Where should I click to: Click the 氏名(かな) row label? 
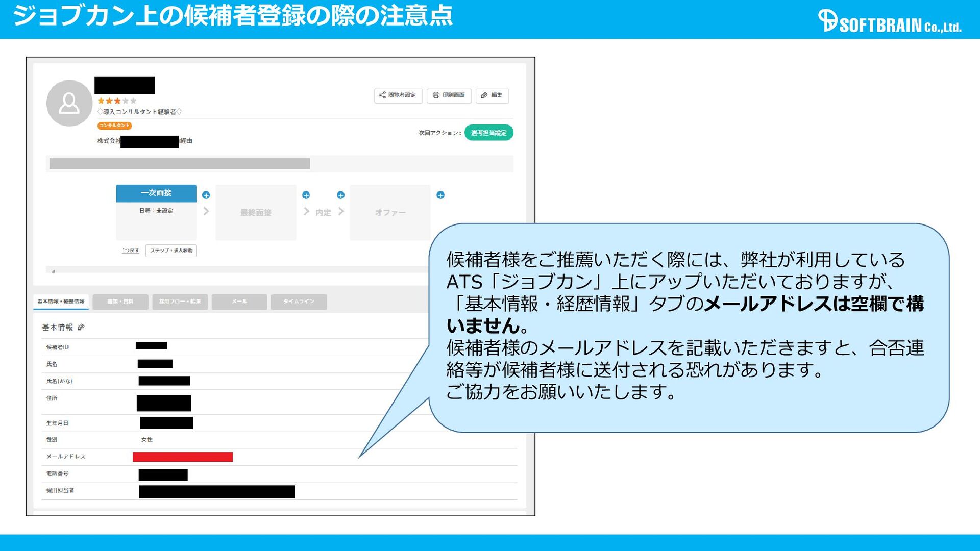[59, 381]
